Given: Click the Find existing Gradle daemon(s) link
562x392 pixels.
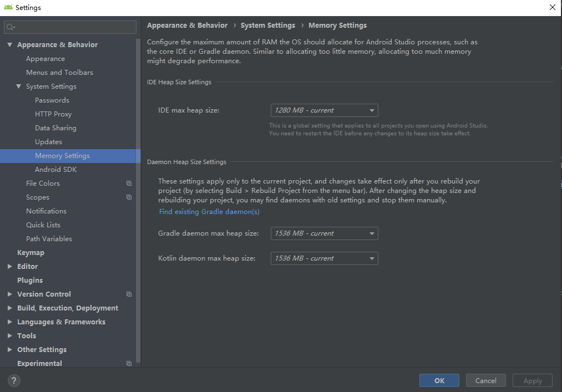Looking at the screenshot, I should 209,212.
